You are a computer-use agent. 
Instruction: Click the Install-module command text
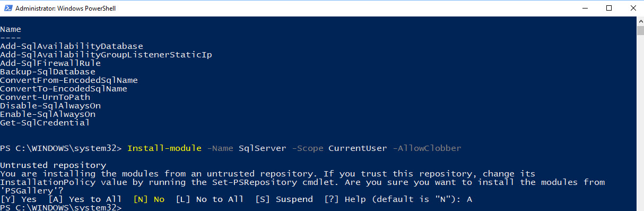point(164,148)
